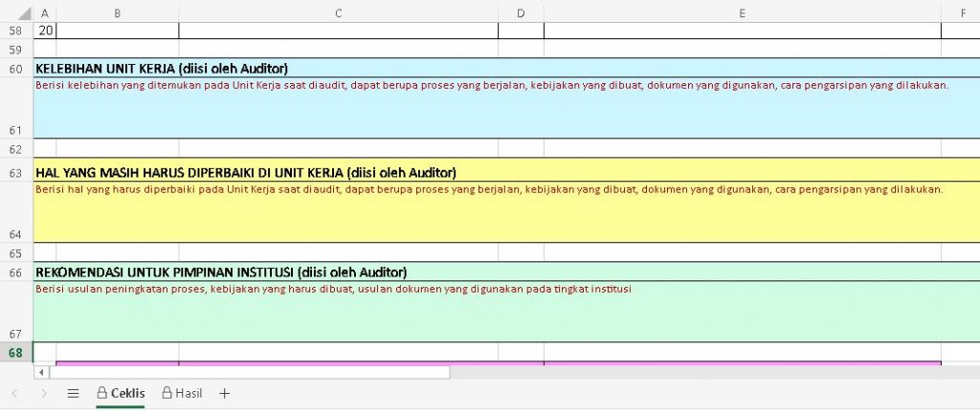
Task: Select column B header
Action: click(117, 12)
